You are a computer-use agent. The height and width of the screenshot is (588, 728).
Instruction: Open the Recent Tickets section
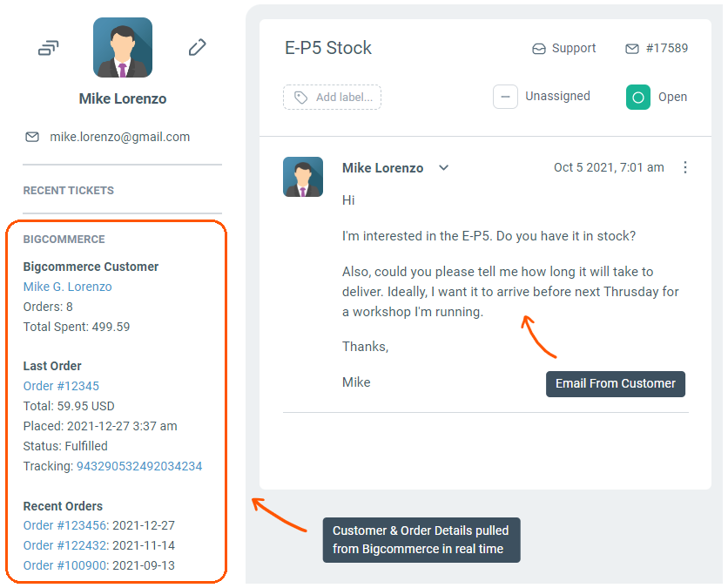coord(69,191)
